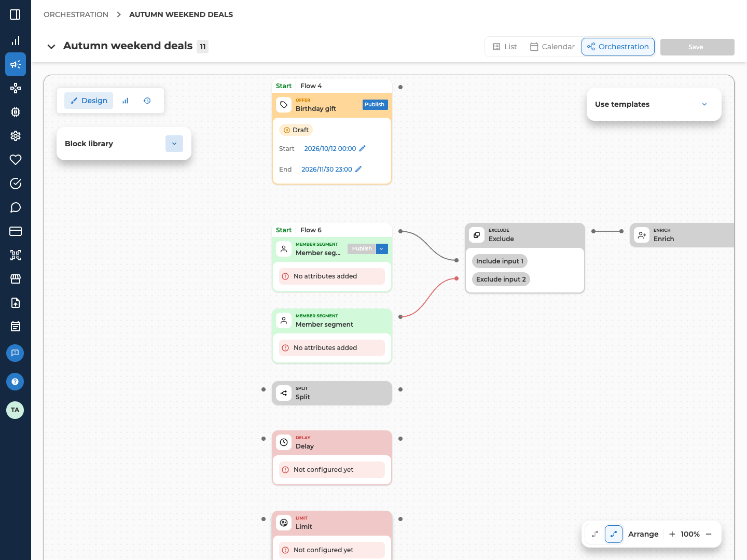Screen dimensions: 747x560
Task: Click the Delay block Not configured yet warning
Action: click(332, 470)
